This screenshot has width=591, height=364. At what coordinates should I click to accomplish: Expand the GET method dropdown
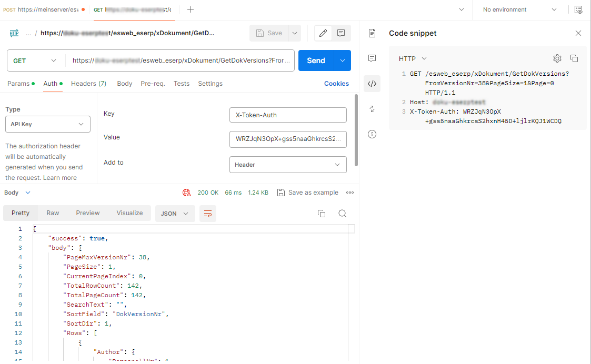tap(35, 60)
